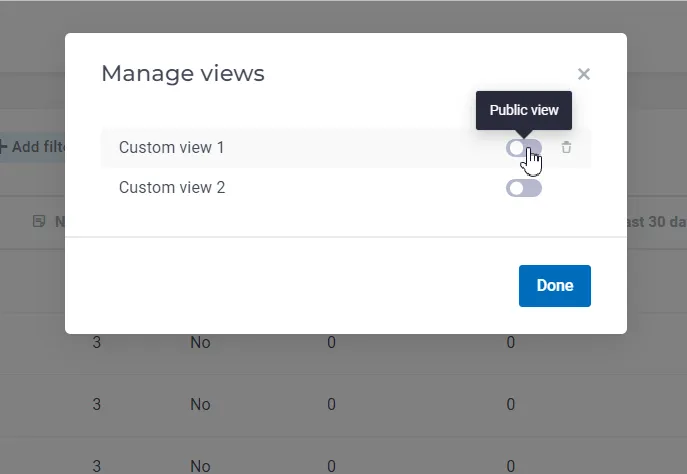Click No in the middle visible table row

(x=200, y=404)
